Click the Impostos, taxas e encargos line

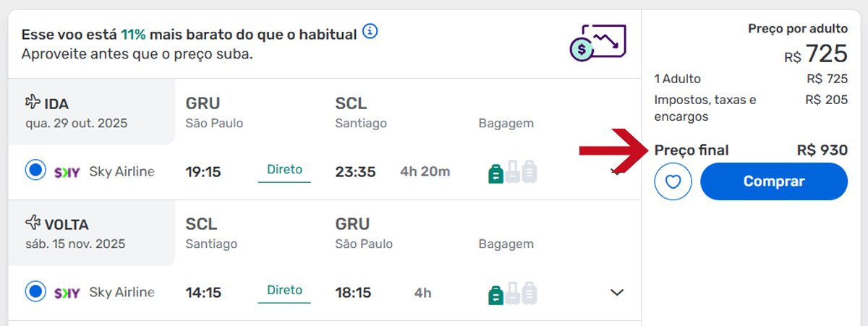(751, 108)
